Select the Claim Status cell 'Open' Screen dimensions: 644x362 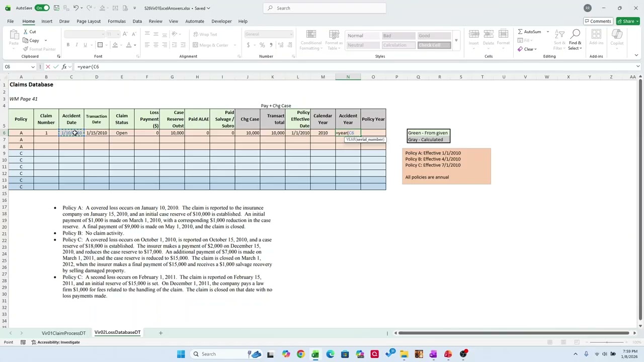122,133
